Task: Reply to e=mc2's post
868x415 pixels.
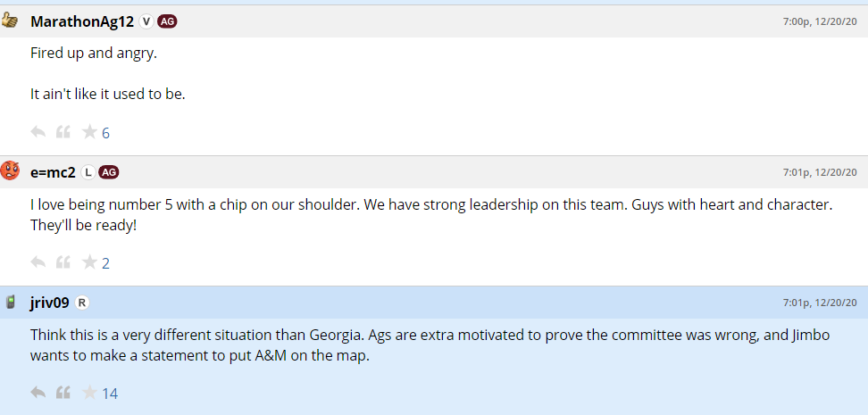Action: (38, 262)
